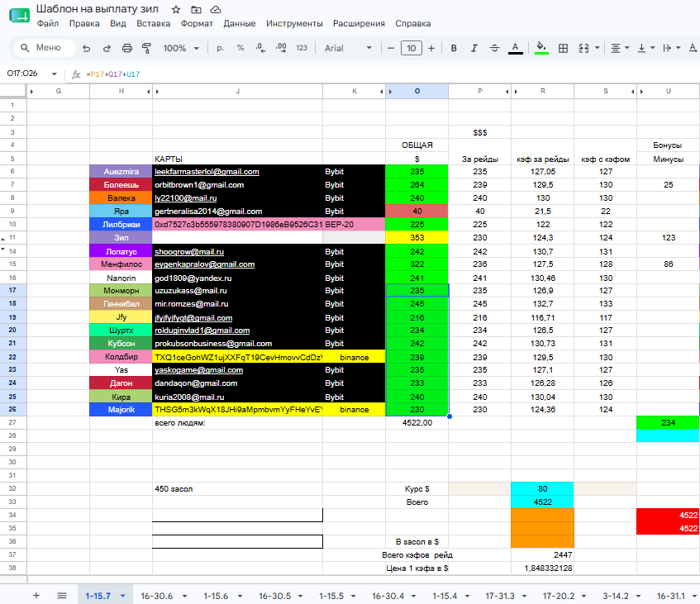Open the text color picker
Image resolution: width=700 pixels, height=604 pixels.
(516, 48)
